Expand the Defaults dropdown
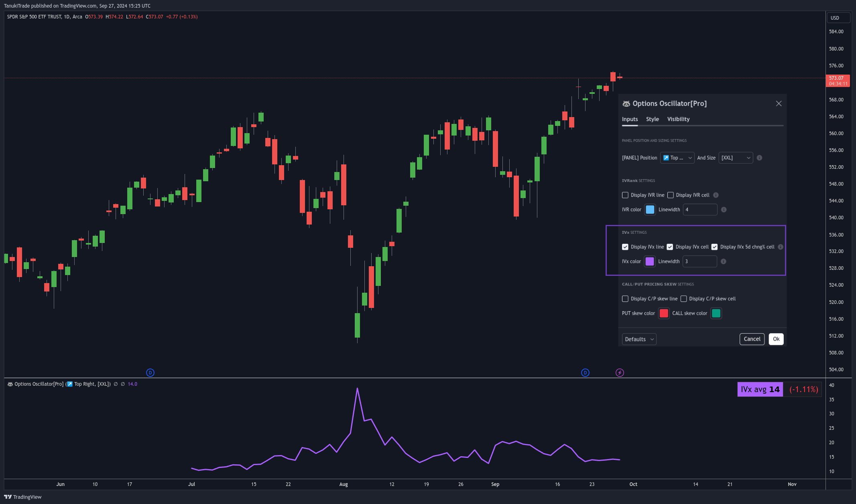 (x=639, y=339)
